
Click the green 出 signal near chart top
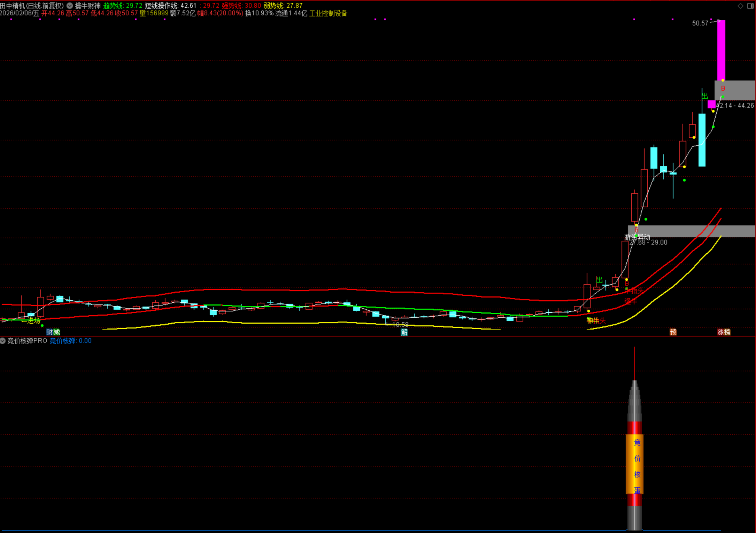click(705, 96)
